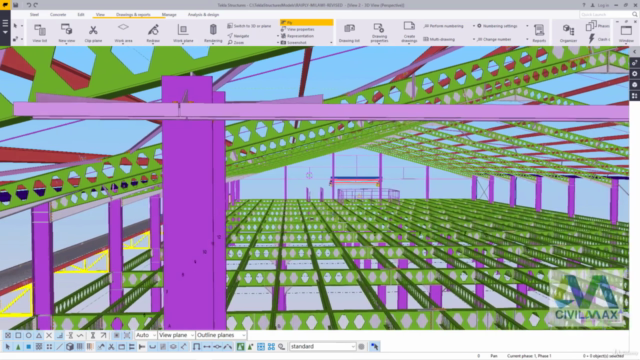Open Create drawings
The height and width of the screenshot is (360, 640).
click(x=409, y=32)
